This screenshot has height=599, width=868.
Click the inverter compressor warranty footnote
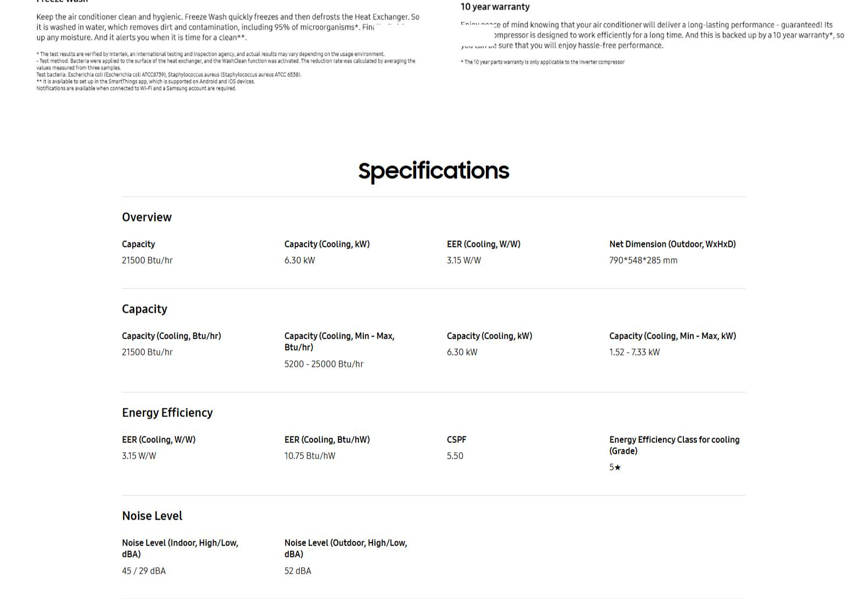[x=542, y=62]
